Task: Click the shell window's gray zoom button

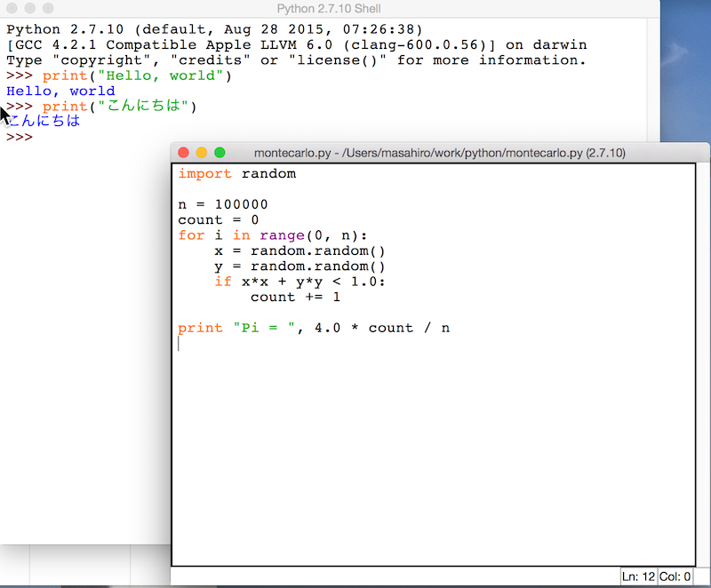Action: 48,8
